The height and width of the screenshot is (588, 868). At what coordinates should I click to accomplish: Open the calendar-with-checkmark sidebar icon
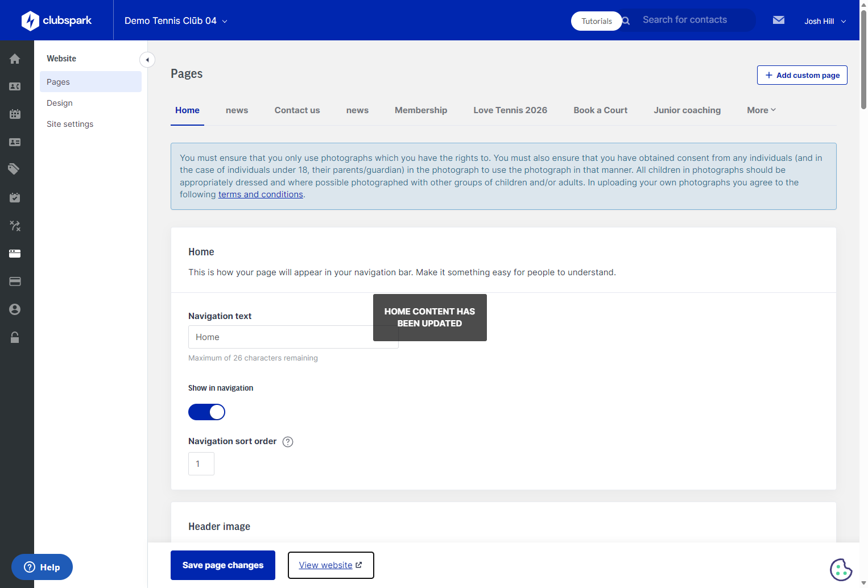click(x=15, y=197)
